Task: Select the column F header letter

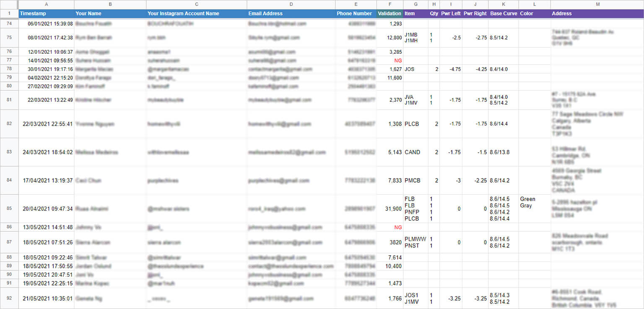Action: coord(390,4)
